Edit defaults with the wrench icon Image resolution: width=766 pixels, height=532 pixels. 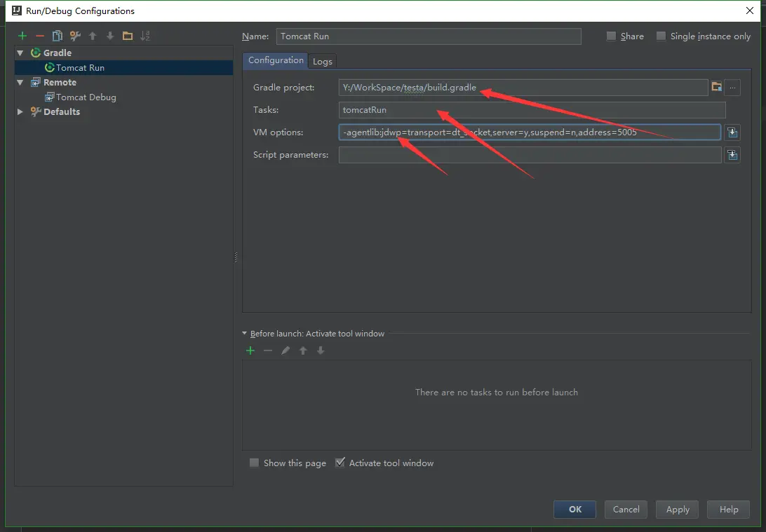pyautogui.click(x=75, y=36)
